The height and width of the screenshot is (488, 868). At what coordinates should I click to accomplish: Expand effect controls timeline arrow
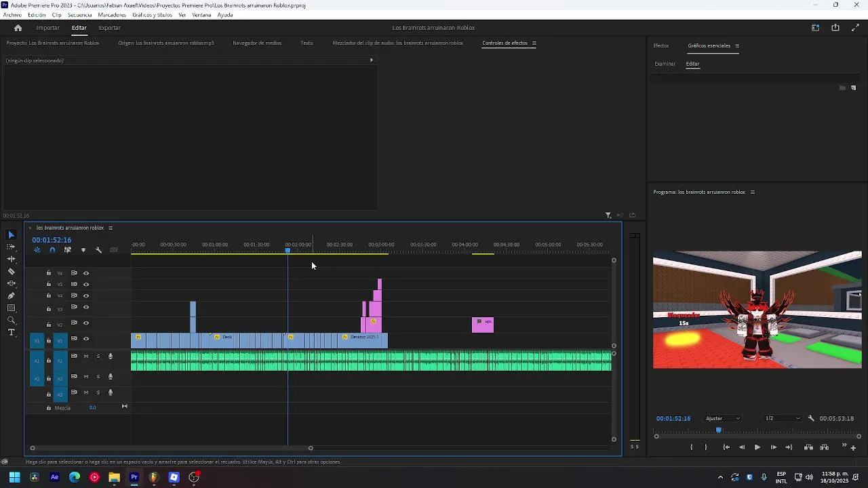click(x=371, y=60)
